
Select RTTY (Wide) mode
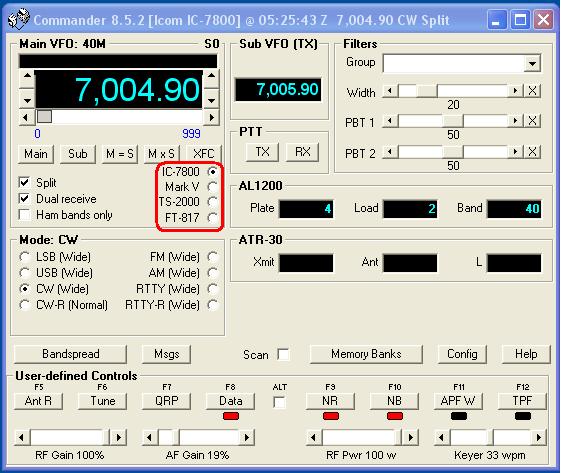pos(213,288)
